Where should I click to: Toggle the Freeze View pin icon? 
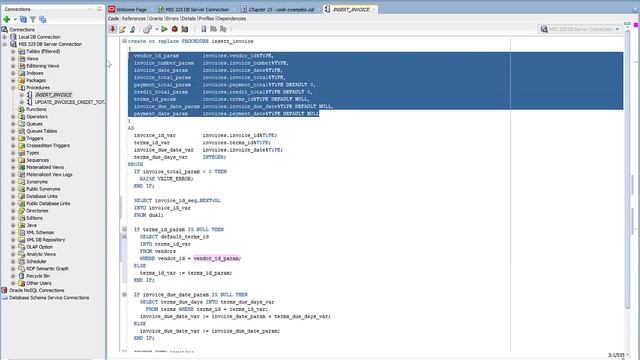coord(113,29)
